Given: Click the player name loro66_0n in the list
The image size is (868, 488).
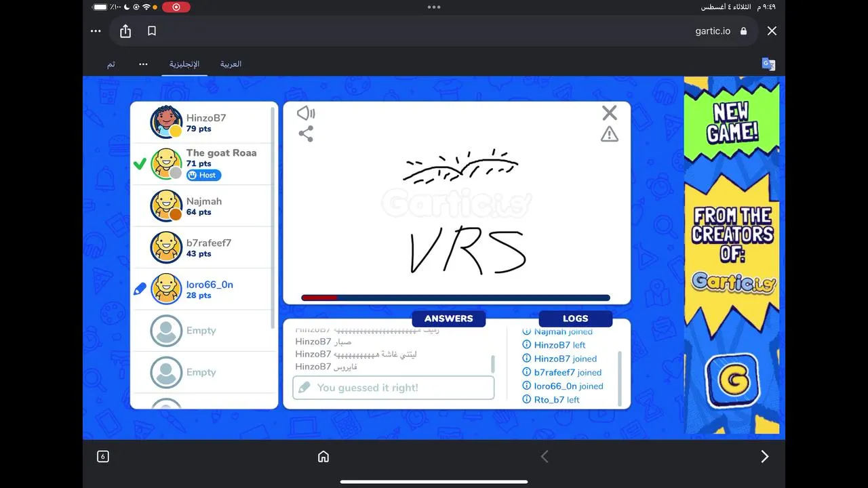Looking at the screenshot, I should [210, 285].
